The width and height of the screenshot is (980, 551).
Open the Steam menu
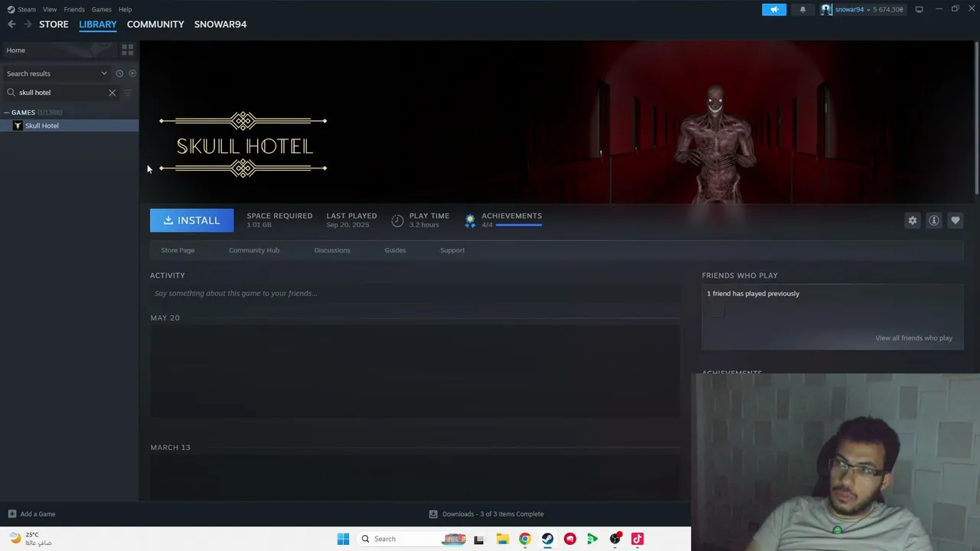point(27,9)
